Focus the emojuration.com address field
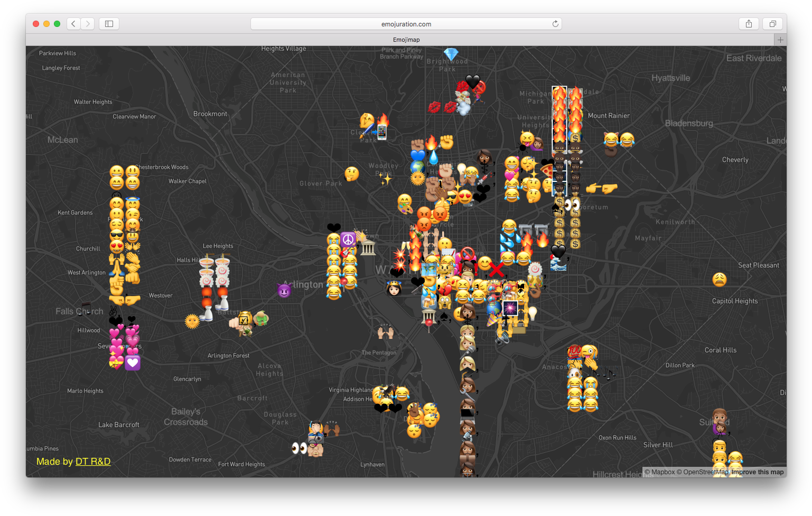 pos(406,24)
